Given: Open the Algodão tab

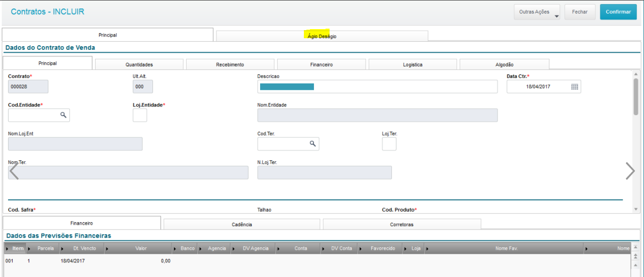Looking at the screenshot, I should pos(504,64).
